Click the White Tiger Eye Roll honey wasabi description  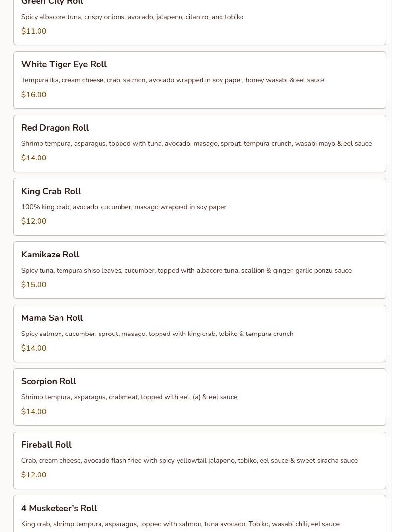coord(173,80)
